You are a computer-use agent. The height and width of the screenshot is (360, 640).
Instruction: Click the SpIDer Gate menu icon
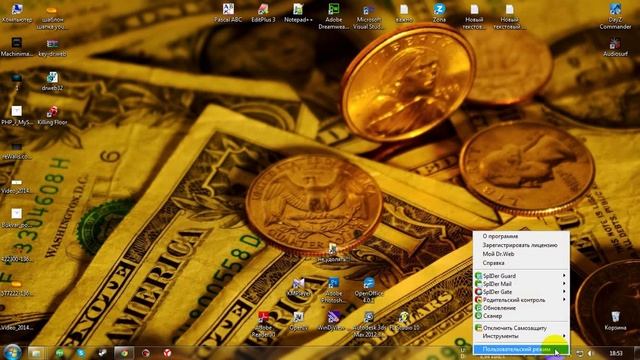478,292
